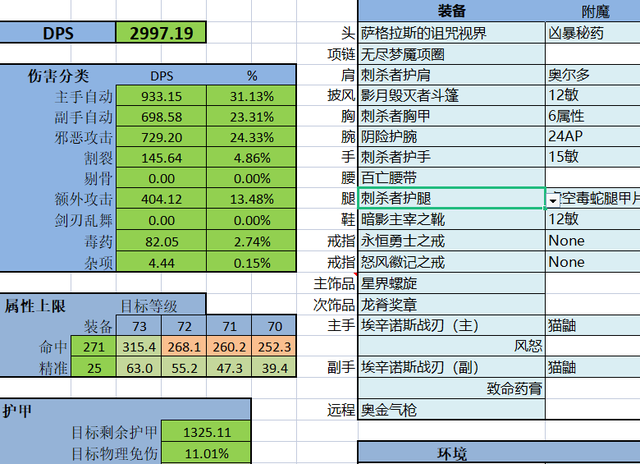The height and width of the screenshot is (464, 640).
Task: Select the 环境 section header
Action: [x=452, y=454]
